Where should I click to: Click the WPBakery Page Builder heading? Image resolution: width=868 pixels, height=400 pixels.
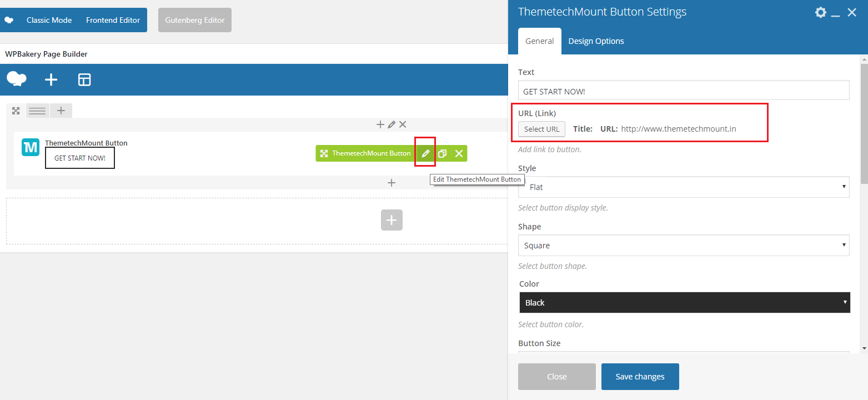click(47, 54)
